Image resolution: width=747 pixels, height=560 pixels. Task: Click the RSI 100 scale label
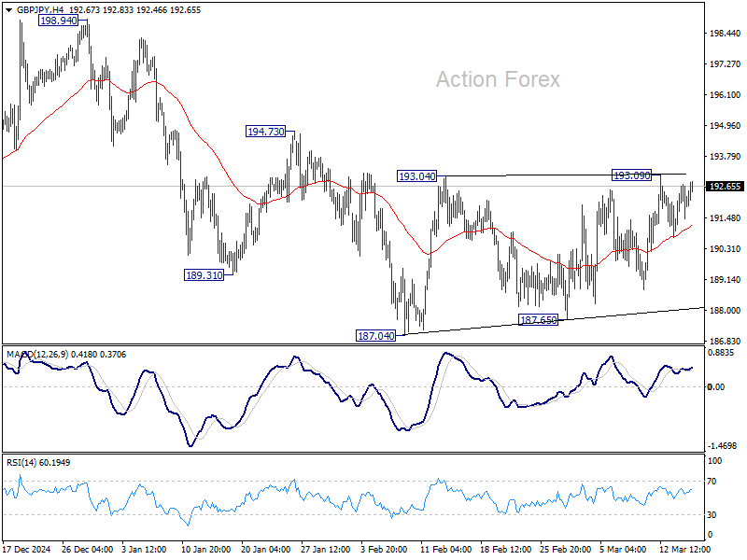(714, 461)
